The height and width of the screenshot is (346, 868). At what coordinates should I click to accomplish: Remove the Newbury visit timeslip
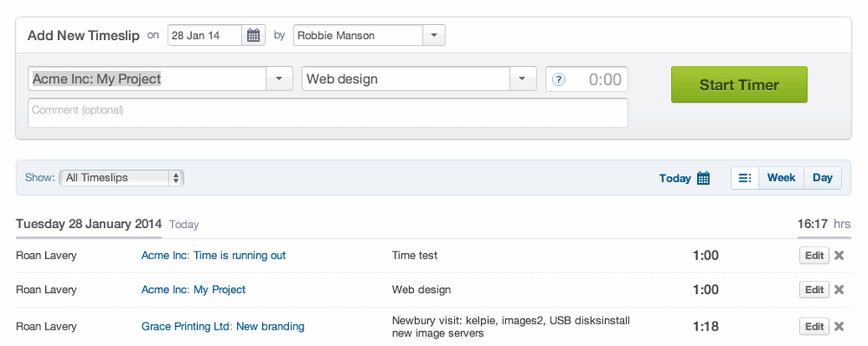(839, 327)
